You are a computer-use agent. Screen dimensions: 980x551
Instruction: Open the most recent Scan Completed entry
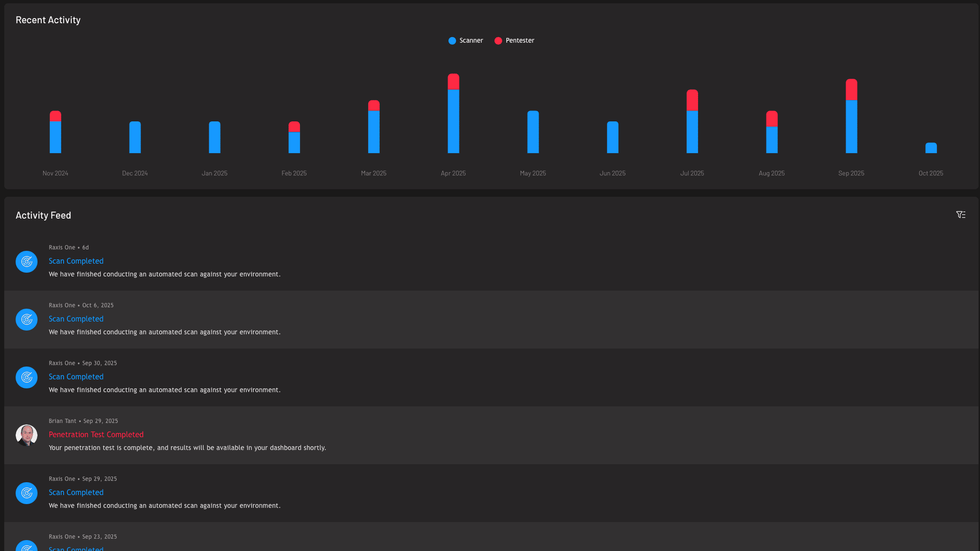tap(76, 261)
